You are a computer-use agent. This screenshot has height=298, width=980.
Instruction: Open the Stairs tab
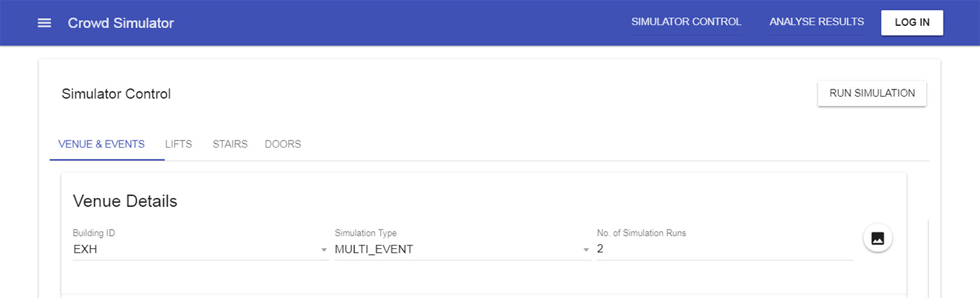tap(230, 144)
